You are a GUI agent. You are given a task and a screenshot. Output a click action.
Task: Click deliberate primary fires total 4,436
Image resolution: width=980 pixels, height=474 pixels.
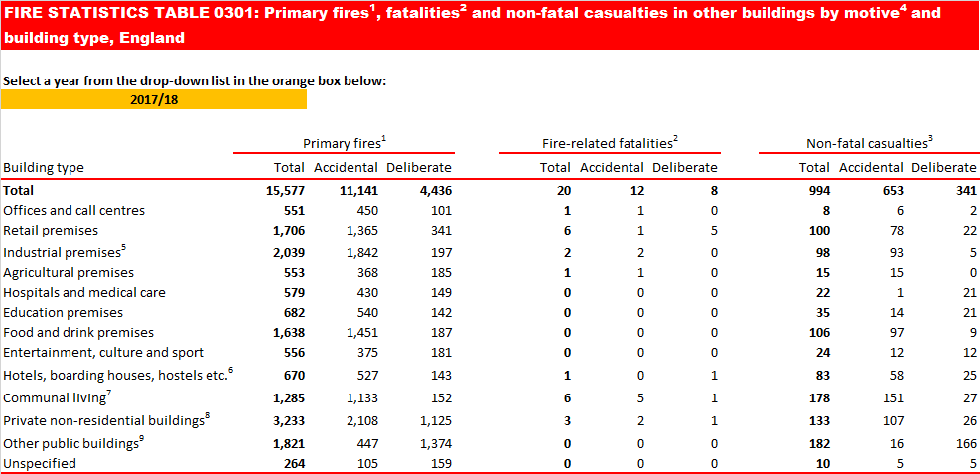(x=434, y=190)
